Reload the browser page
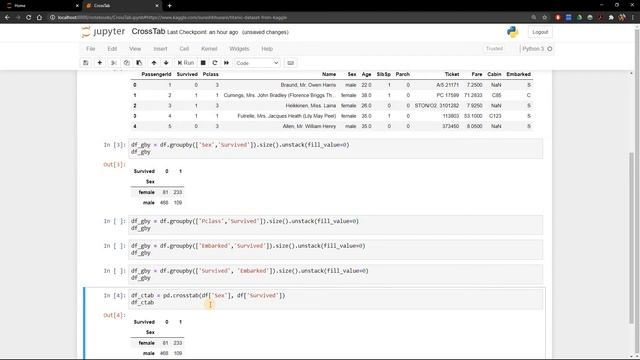The width and height of the screenshot is (640, 360). point(29,18)
